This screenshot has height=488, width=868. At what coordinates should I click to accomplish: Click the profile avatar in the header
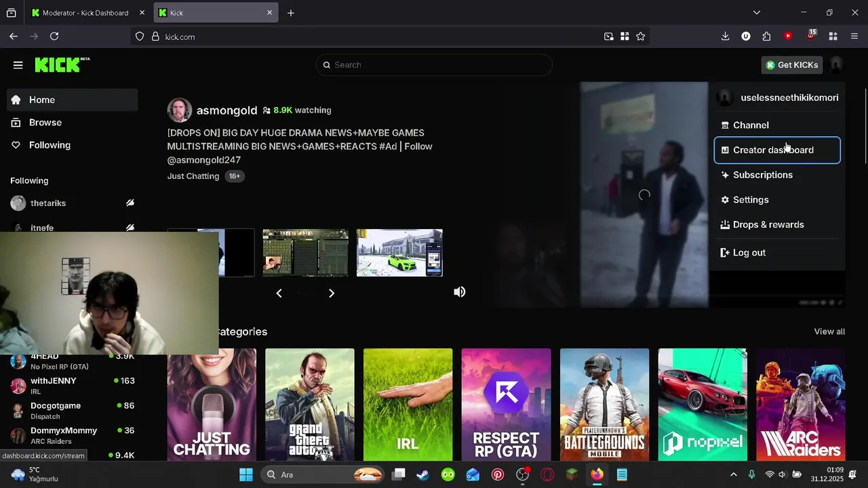click(836, 65)
